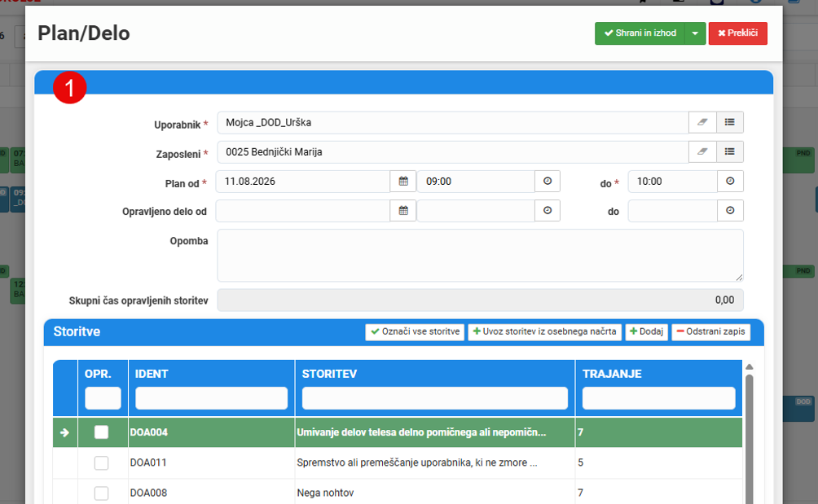Click the Skupni čas opravljenih storitev field
This screenshot has height=504, width=818.
[x=480, y=300]
